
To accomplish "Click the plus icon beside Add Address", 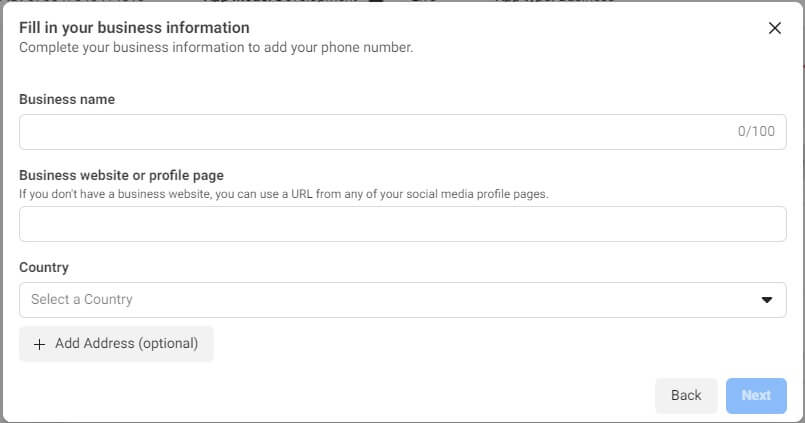I will coord(40,344).
